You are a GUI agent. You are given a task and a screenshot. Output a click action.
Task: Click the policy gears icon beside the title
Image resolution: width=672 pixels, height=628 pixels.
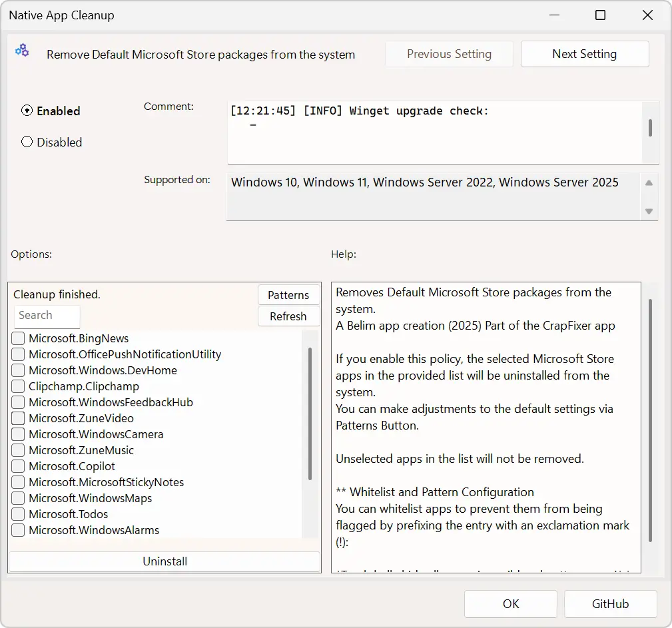pos(22,51)
